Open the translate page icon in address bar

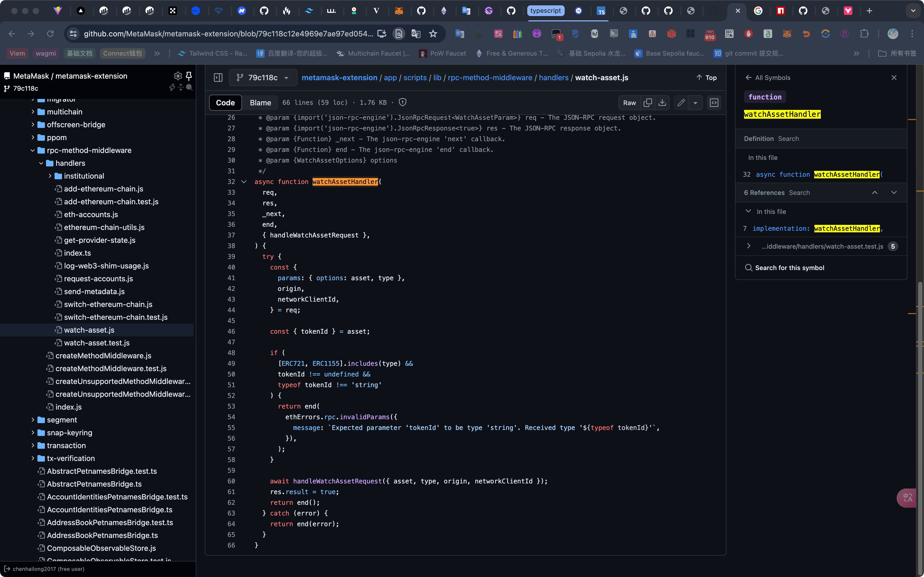(x=416, y=34)
